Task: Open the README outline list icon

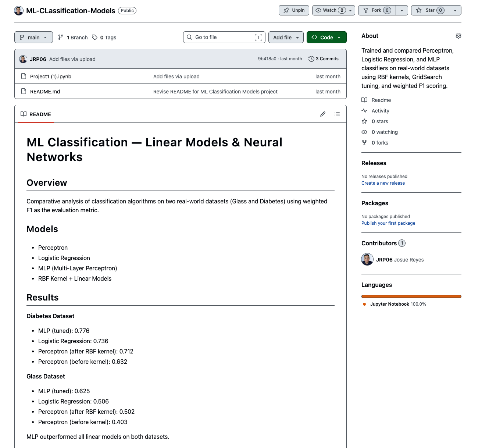Action: pos(337,114)
